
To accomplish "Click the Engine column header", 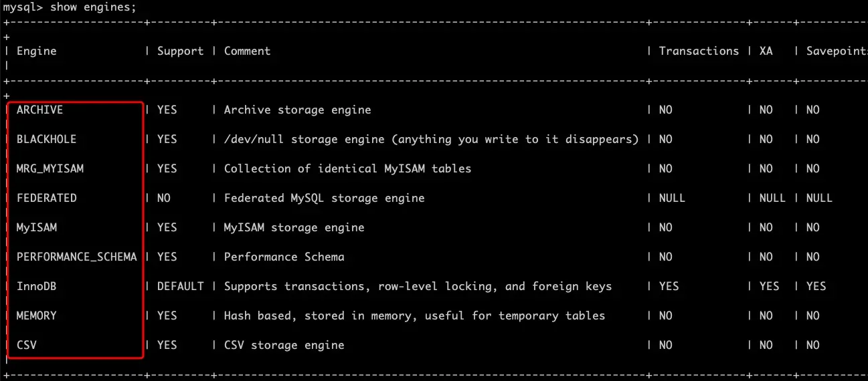I will (37, 51).
